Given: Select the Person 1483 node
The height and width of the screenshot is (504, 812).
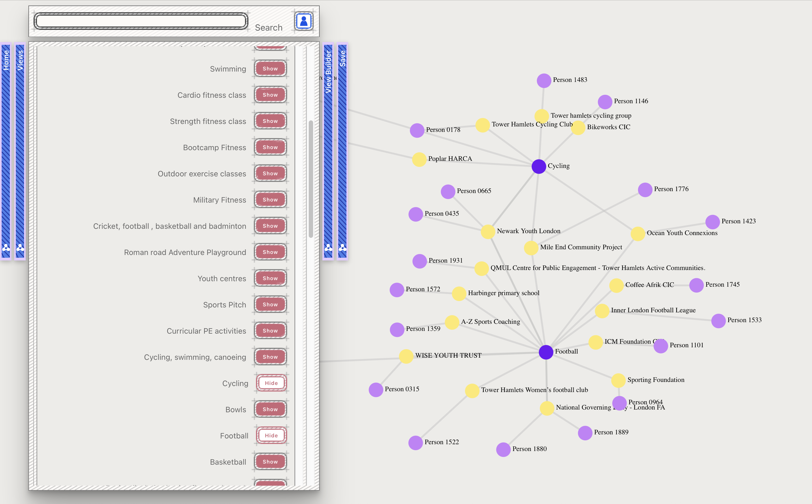Looking at the screenshot, I should pyautogui.click(x=544, y=80).
